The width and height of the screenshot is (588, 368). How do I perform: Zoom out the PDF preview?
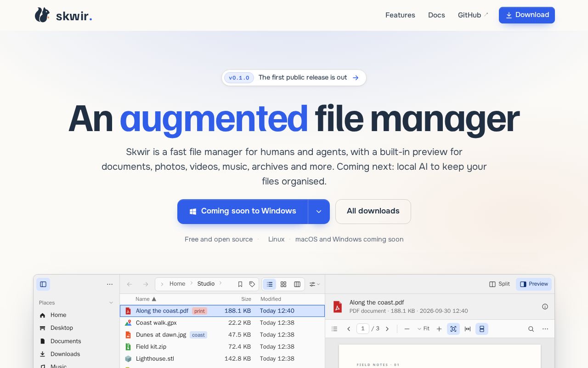pyautogui.click(x=407, y=329)
